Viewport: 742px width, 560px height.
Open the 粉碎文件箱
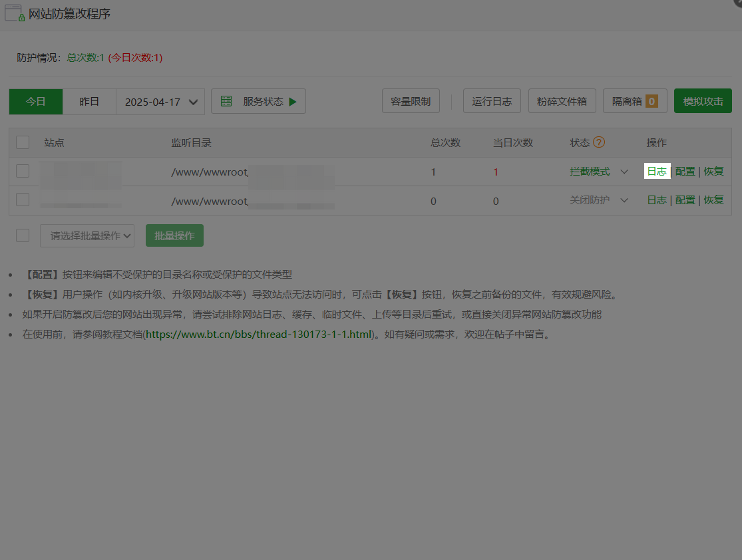563,100
